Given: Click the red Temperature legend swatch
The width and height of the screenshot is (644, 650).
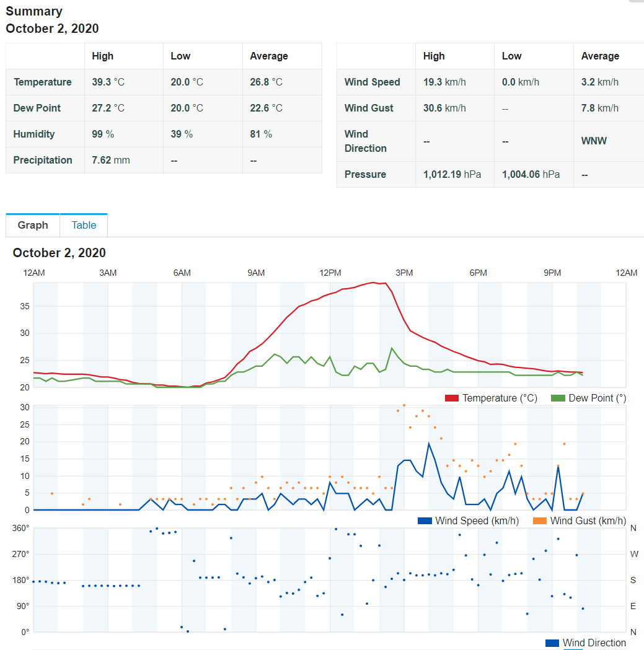Looking at the screenshot, I should [452, 398].
